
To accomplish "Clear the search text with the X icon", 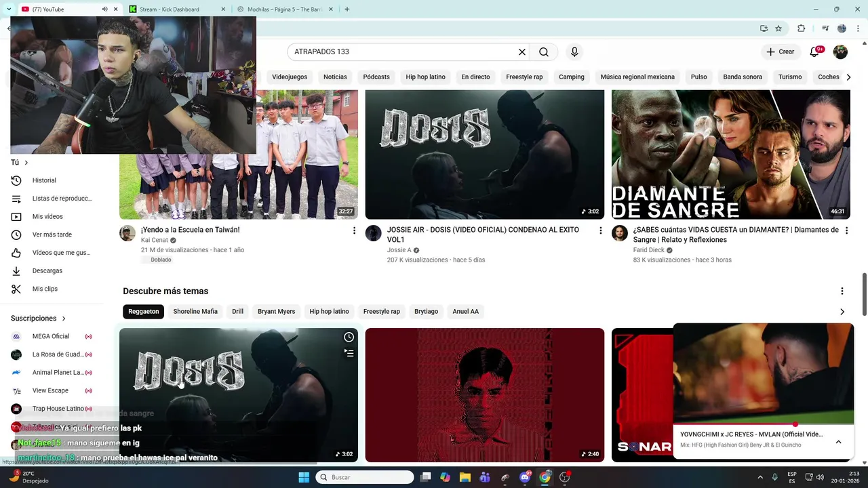I will tap(522, 52).
